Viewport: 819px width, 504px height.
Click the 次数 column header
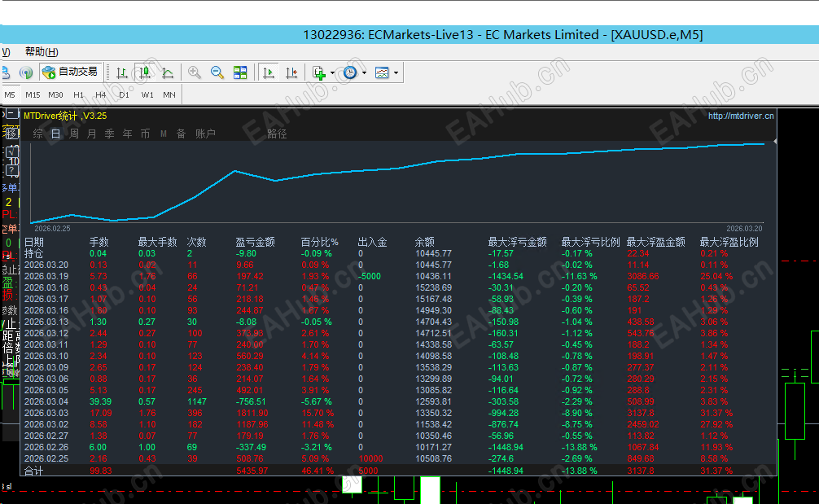[196, 242]
